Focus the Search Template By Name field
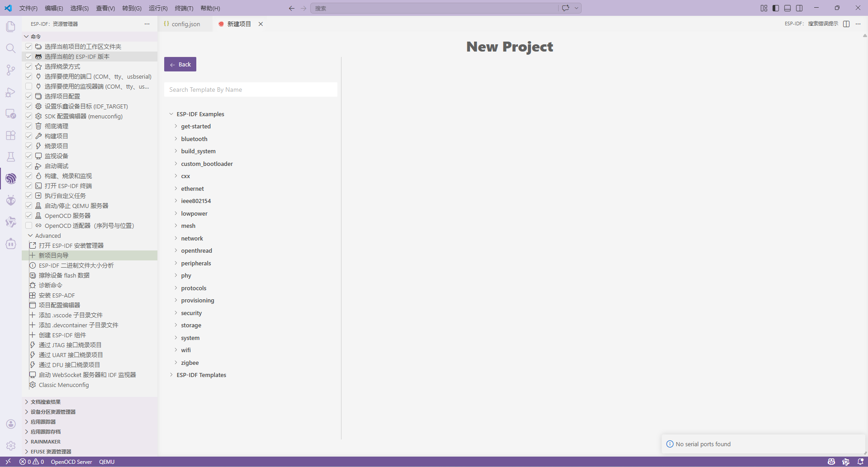Screen dimensions: 868x467 (251, 90)
